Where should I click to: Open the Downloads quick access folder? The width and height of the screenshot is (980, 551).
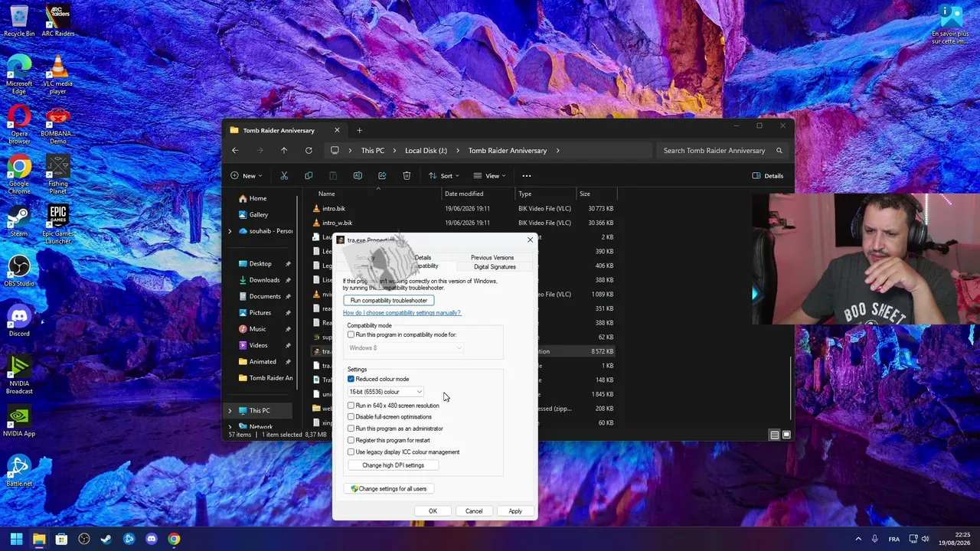[x=264, y=280]
